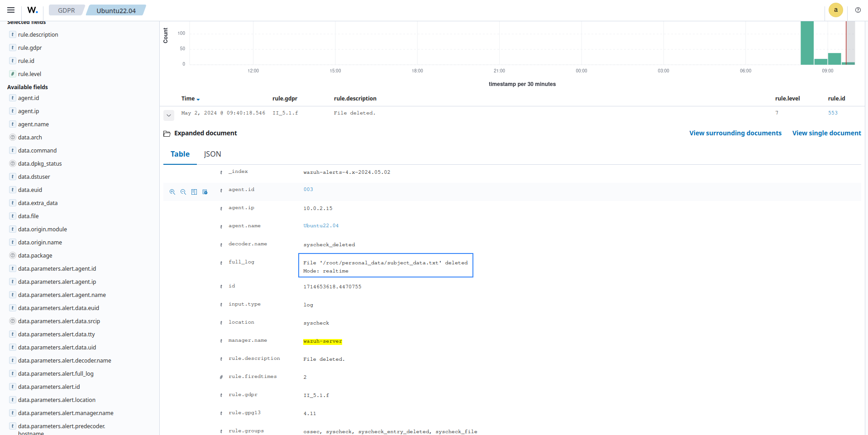Filter for agent.id value
The height and width of the screenshot is (435, 868).
click(172, 192)
